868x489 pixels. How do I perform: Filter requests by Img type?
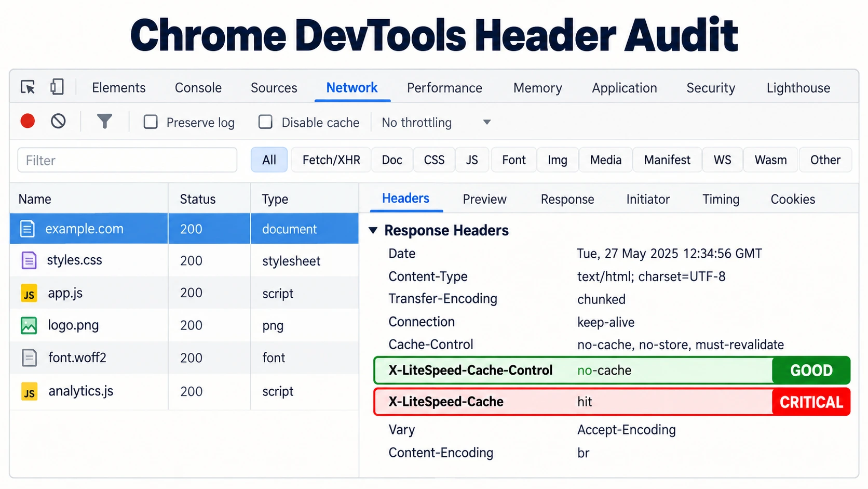(558, 160)
